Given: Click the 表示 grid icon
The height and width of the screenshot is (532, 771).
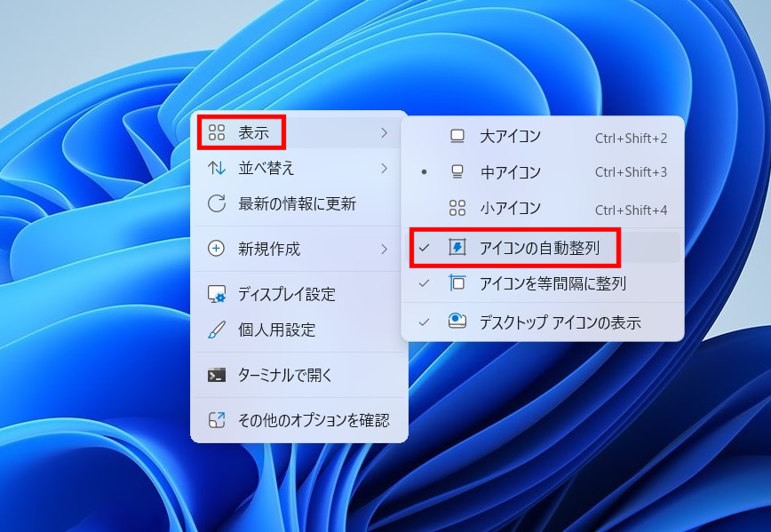Looking at the screenshot, I should point(216,133).
